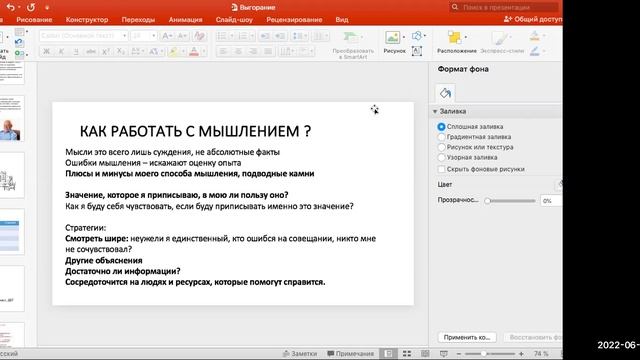Click Общий доступ share button
This screenshot has height=360, width=640.
pyautogui.click(x=533, y=19)
